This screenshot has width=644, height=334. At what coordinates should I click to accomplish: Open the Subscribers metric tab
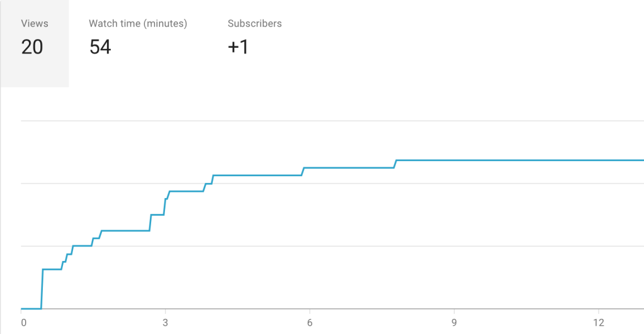(x=254, y=24)
